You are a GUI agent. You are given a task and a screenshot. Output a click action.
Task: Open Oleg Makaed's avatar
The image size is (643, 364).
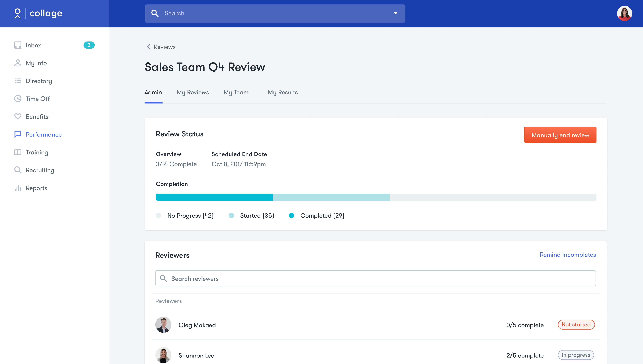pyautogui.click(x=163, y=325)
